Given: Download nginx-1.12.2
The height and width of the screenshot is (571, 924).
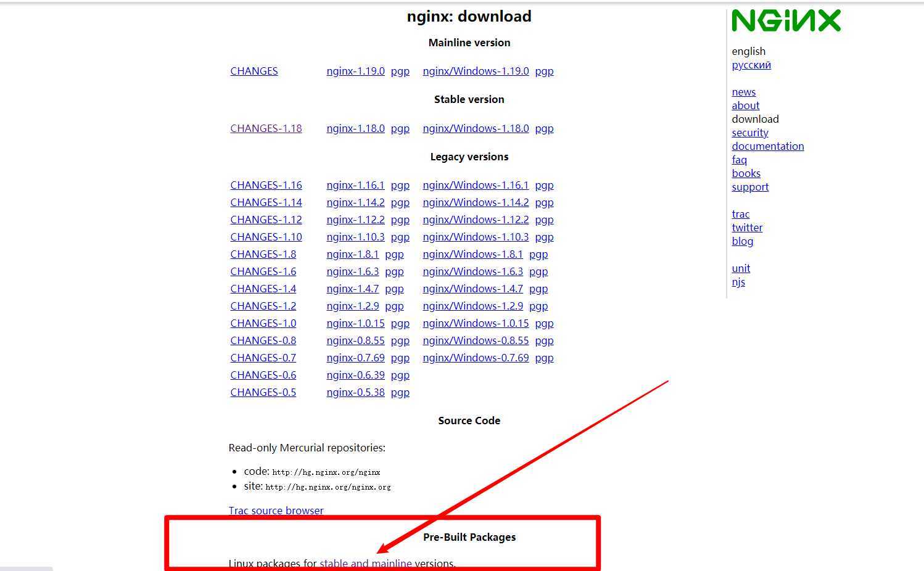Looking at the screenshot, I should tap(355, 220).
